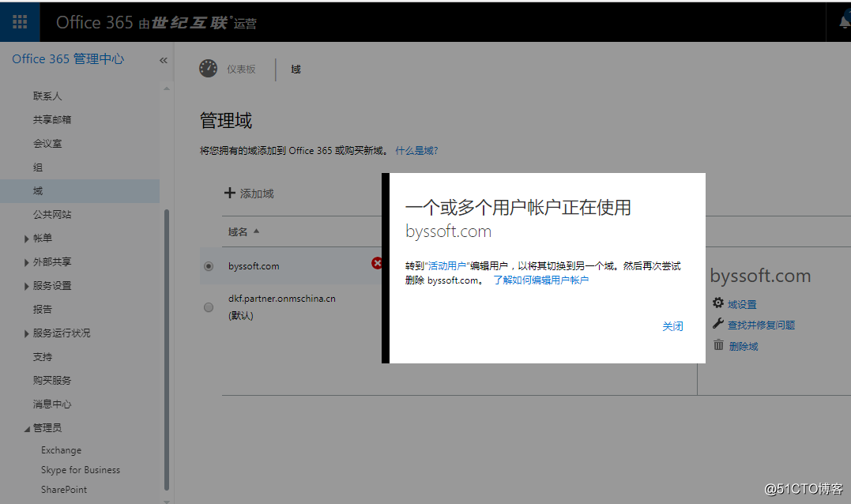Image resolution: width=851 pixels, height=504 pixels.
Task: Click the 域名 column header
Action: tap(238, 231)
